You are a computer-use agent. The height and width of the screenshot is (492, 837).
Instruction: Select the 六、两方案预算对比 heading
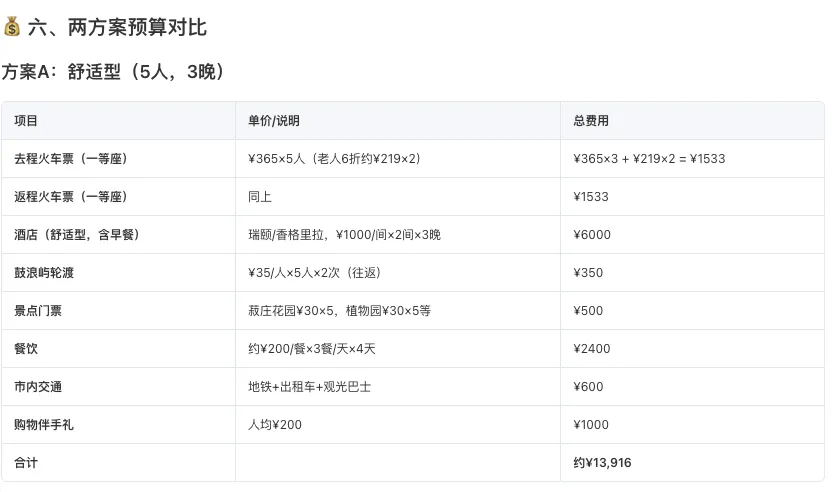point(117,27)
